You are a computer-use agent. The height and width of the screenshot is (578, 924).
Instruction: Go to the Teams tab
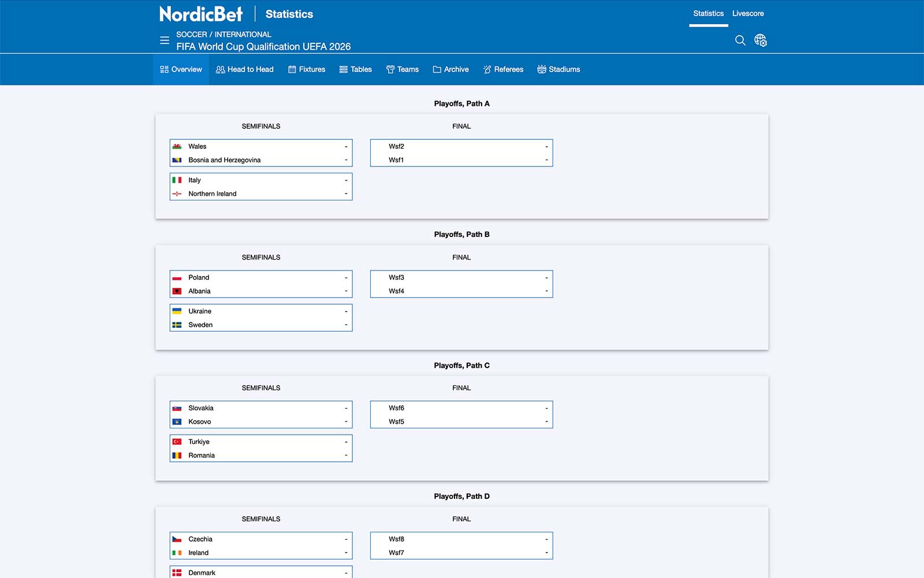point(403,69)
